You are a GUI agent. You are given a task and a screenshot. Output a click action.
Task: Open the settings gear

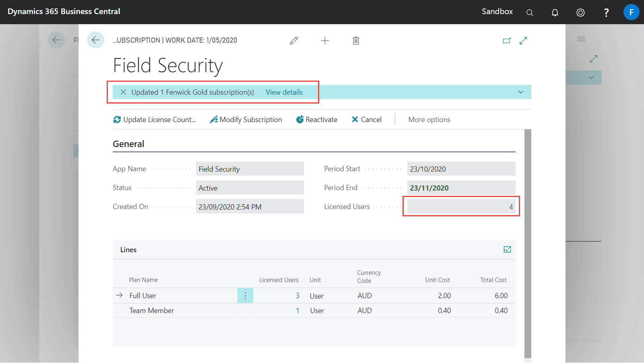580,12
